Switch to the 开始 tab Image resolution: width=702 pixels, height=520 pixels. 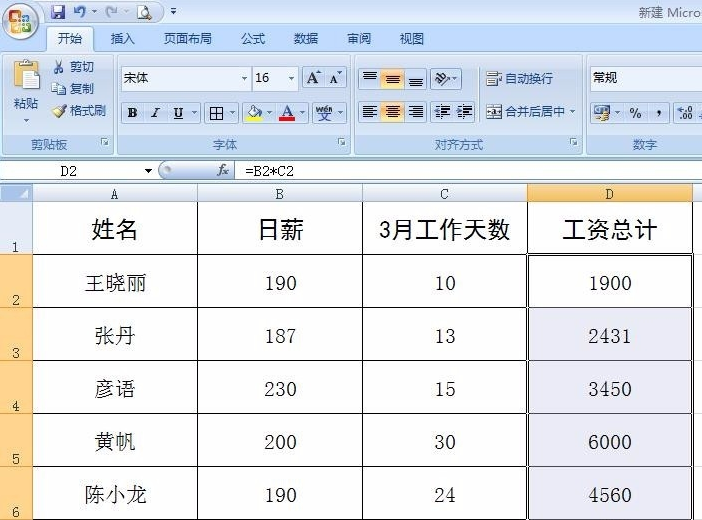70,39
